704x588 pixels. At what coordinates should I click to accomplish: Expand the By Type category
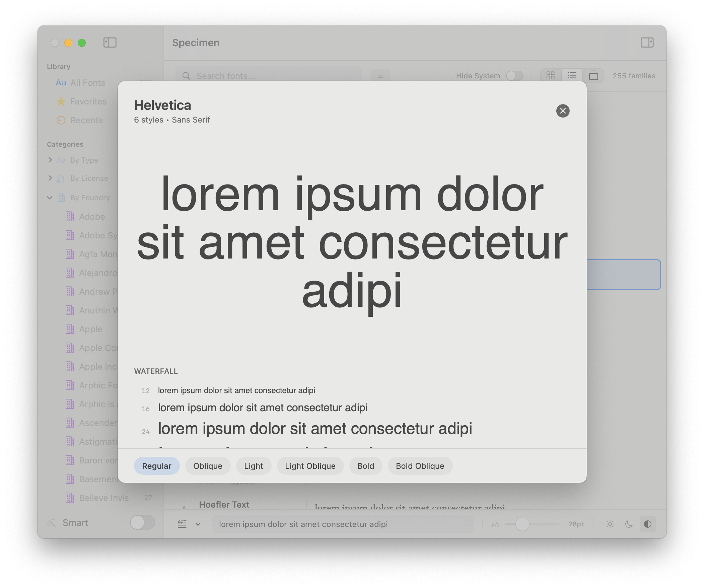pyautogui.click(x=50, y=160)
